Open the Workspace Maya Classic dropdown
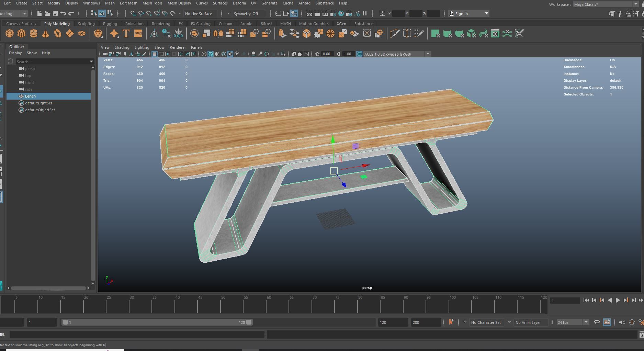This screenshot has width=644, height=351. (x=607, y=4)
